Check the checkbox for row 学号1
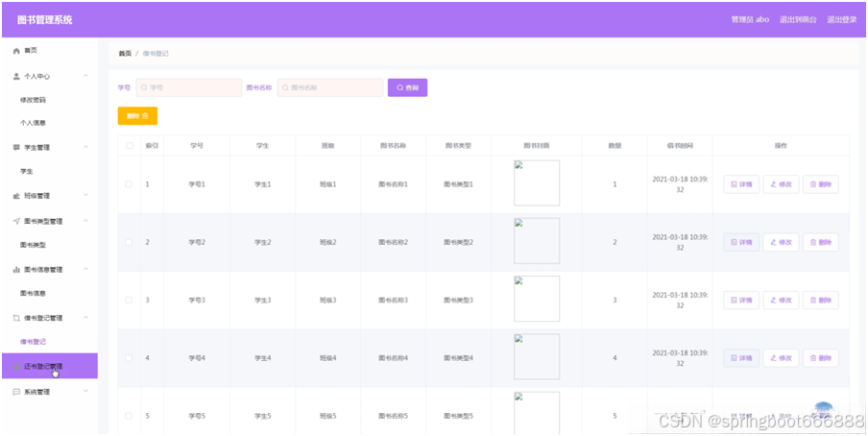This screenshot has width=868, height=436. (129, 184)
